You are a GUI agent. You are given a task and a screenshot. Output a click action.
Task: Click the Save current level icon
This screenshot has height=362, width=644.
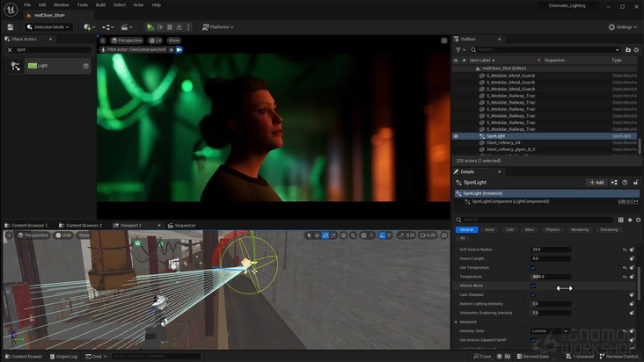10,27
